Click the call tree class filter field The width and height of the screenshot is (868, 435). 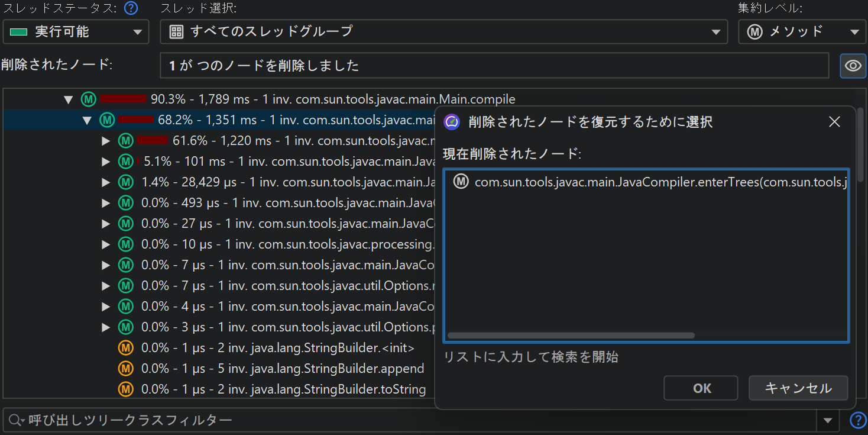point(414,421)
